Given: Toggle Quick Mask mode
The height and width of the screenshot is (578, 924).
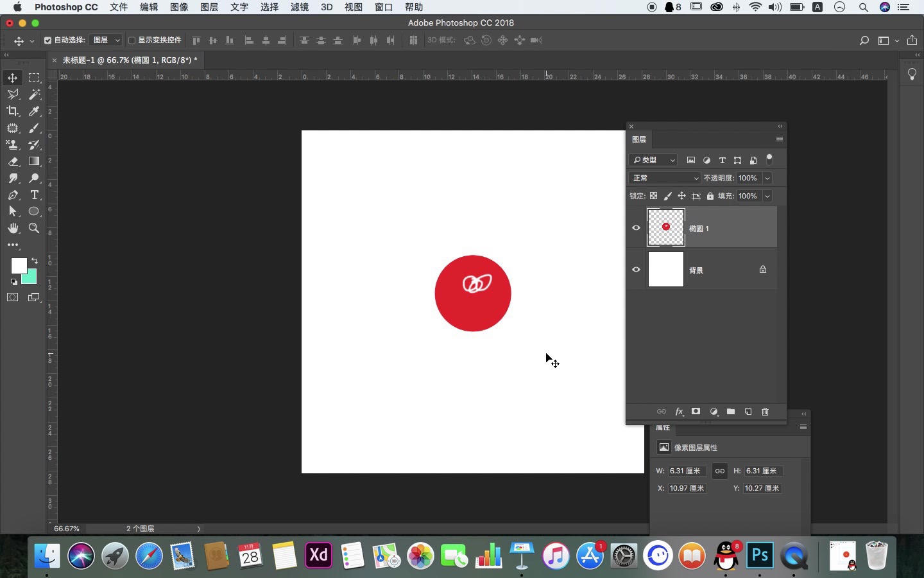Looking at the screenshot, I should (x=12, y=297).
